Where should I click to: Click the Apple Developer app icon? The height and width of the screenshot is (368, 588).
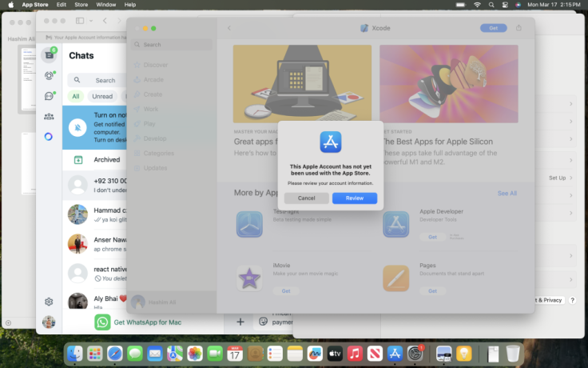[396, 224]
